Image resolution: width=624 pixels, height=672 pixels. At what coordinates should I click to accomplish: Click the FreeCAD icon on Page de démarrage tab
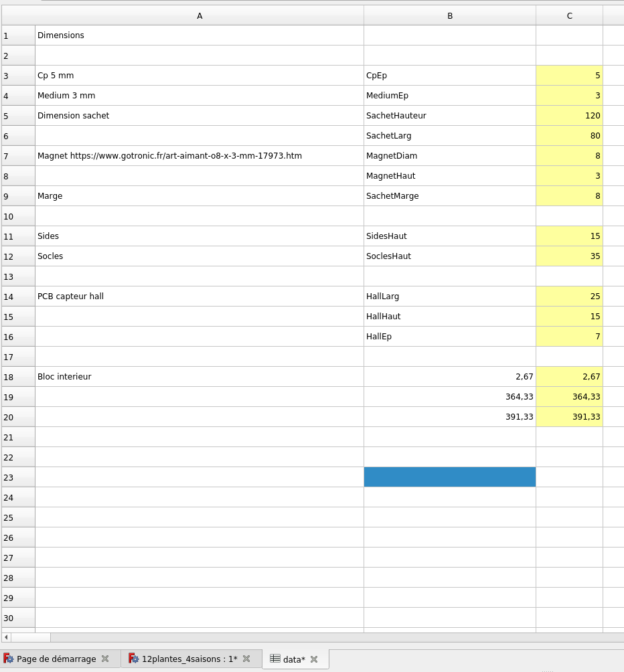9,659
